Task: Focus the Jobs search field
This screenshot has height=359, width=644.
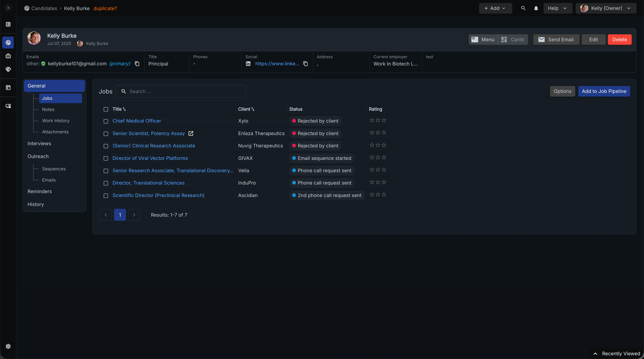Action: point(181,91)
